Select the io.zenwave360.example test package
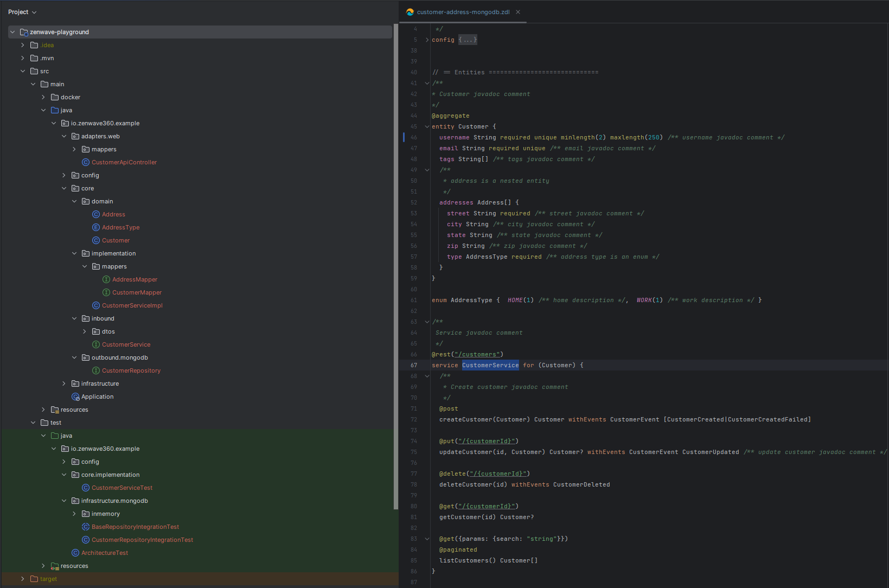The height and width of the screenshot is (588, 889). 105,449
